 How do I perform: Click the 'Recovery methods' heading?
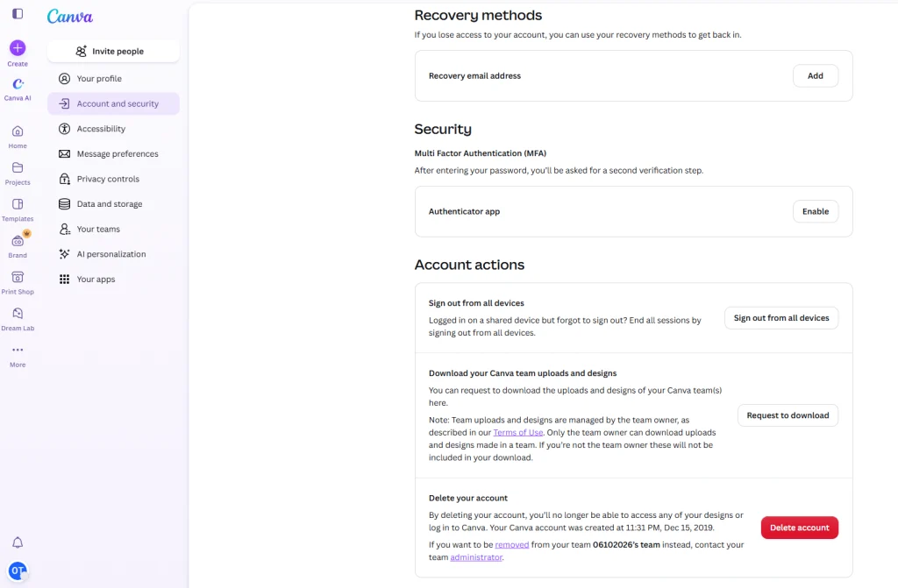pos(478,16)
